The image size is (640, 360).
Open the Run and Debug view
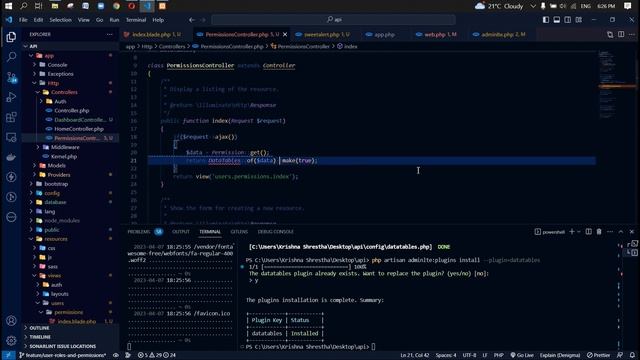(11, 97)
